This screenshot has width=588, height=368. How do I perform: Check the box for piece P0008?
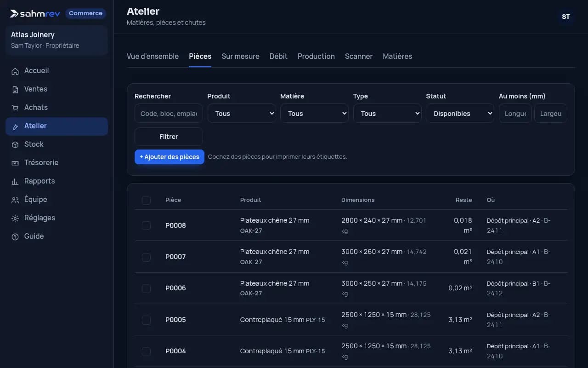[146, 225]
